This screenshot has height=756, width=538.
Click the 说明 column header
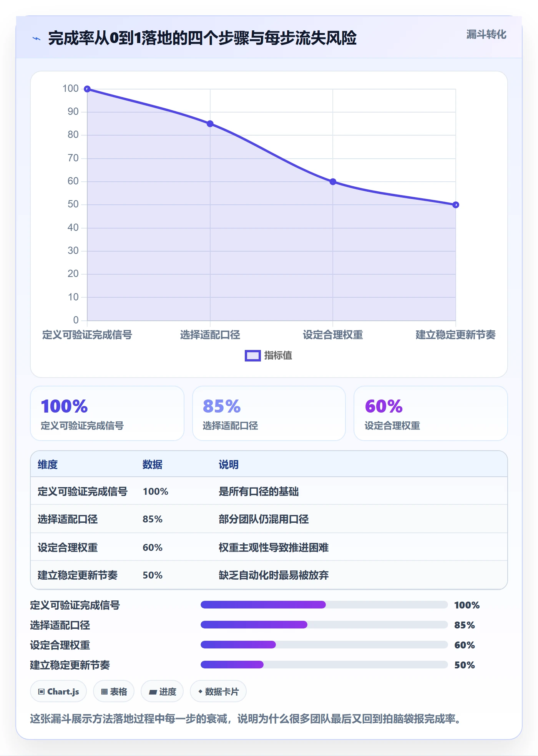229,464
